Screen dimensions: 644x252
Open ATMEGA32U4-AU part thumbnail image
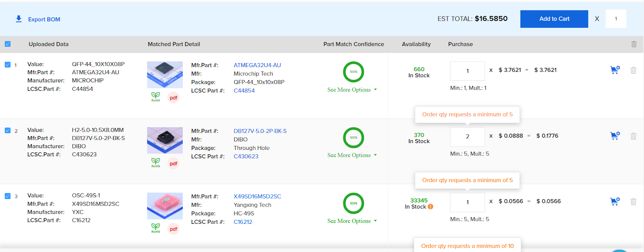coord(165,75)
